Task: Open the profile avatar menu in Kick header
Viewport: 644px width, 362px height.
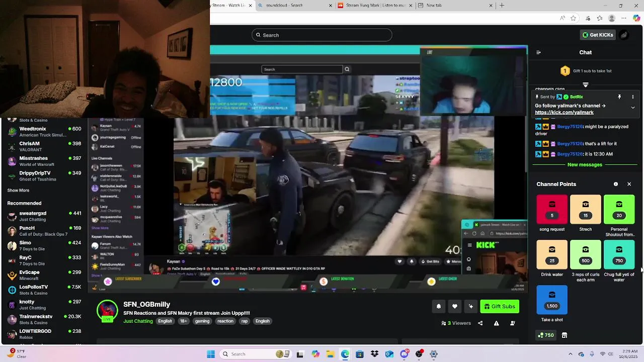Action: tap(624, 35)
